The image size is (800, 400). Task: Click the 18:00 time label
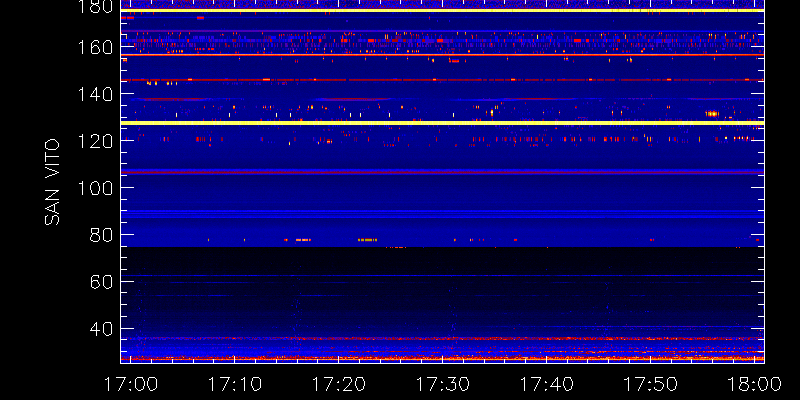pos(755,384)
